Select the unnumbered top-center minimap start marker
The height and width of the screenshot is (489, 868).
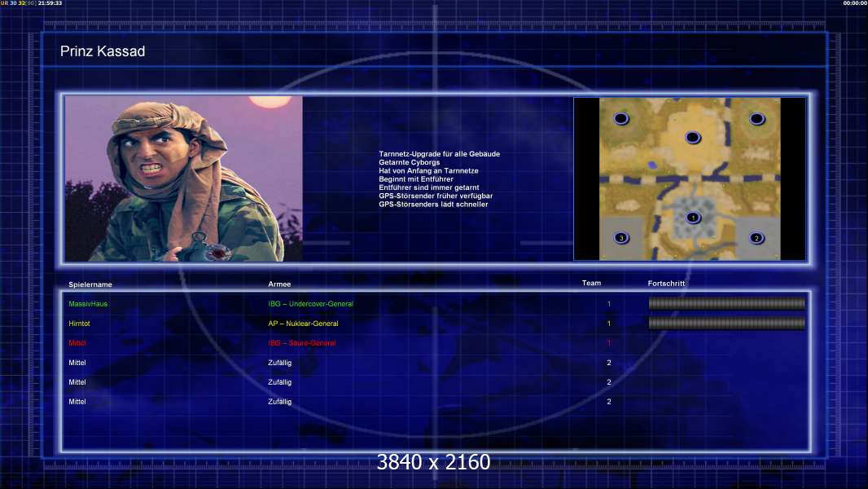(692, 138)
